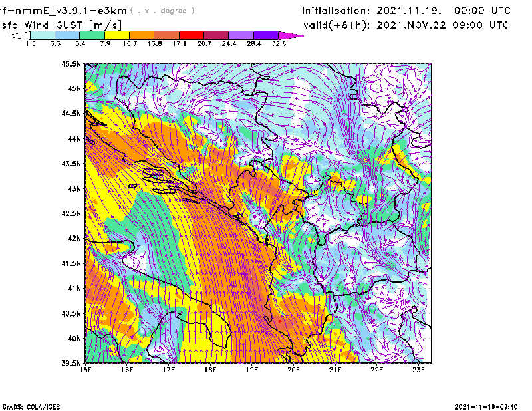
Task: Click the salmon 13.8–17.1 legend swatch
Action: (x=167, y=35)
